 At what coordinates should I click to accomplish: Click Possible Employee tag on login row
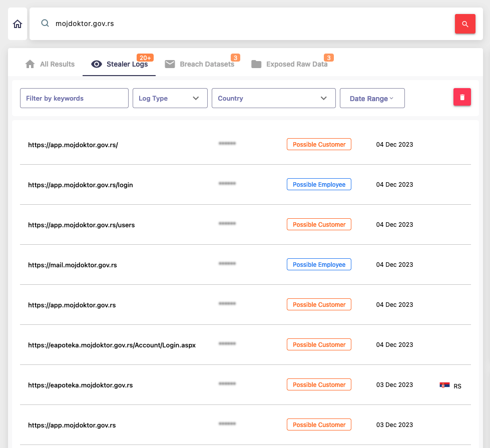[x=319, y=184]
